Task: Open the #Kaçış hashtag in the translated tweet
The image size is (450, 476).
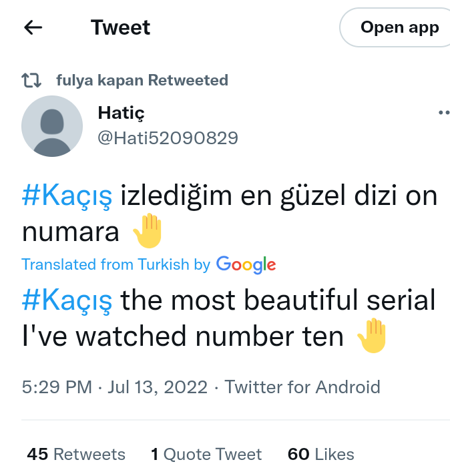Action: (x=67, y=301)
